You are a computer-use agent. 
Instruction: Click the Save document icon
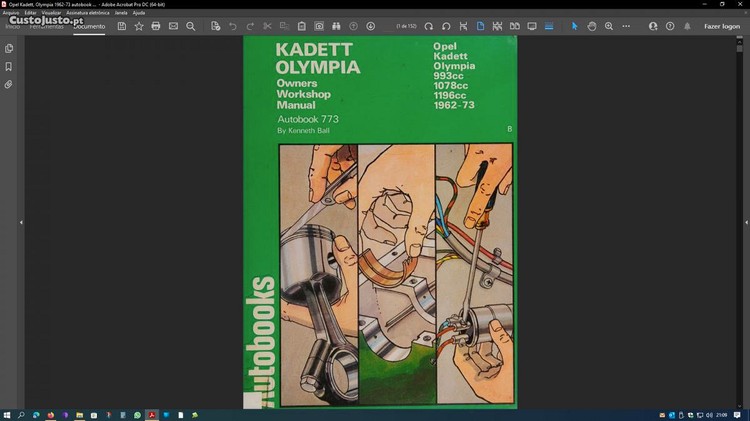(x=122, y=26)
